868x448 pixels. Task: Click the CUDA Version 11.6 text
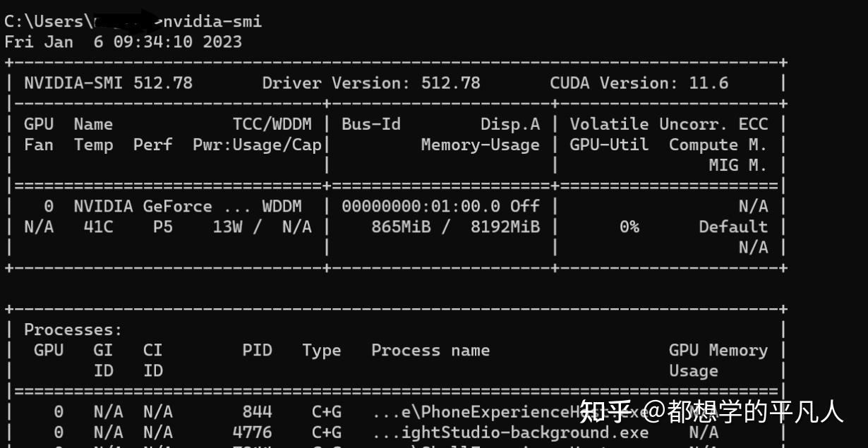pos(639,83)
